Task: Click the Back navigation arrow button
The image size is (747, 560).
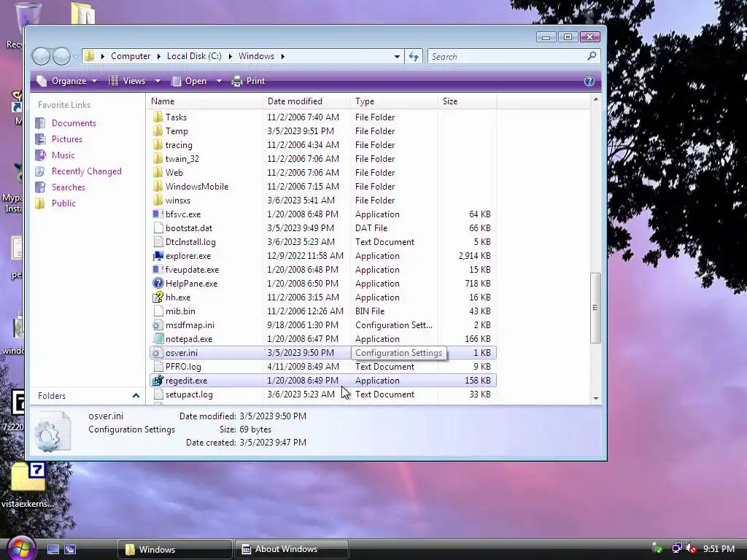Action: click(41, 57)
